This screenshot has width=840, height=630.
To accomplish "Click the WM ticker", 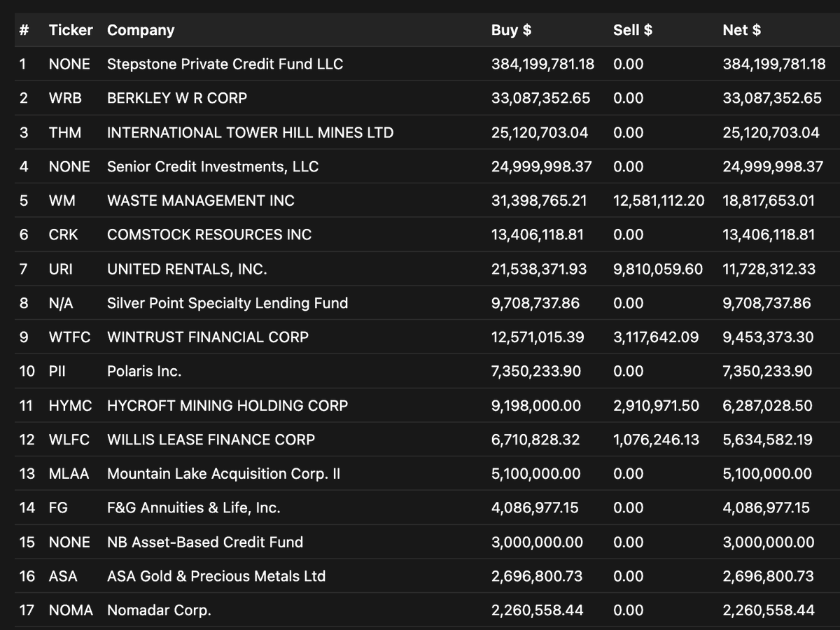I will (62, 201).
